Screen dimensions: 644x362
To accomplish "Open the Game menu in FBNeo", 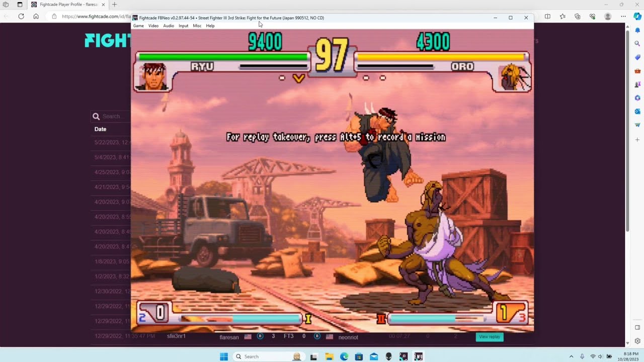I will (138, 26).
